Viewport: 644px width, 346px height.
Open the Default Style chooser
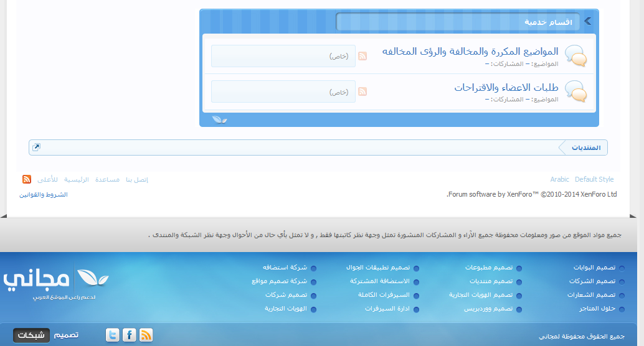point(594,179)
